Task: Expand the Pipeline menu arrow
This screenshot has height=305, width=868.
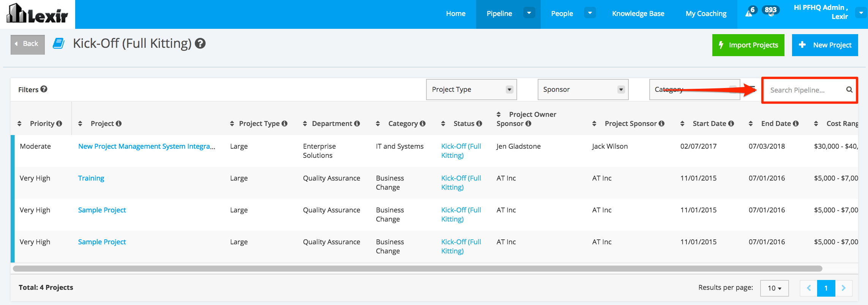Action: click(529, 13)
